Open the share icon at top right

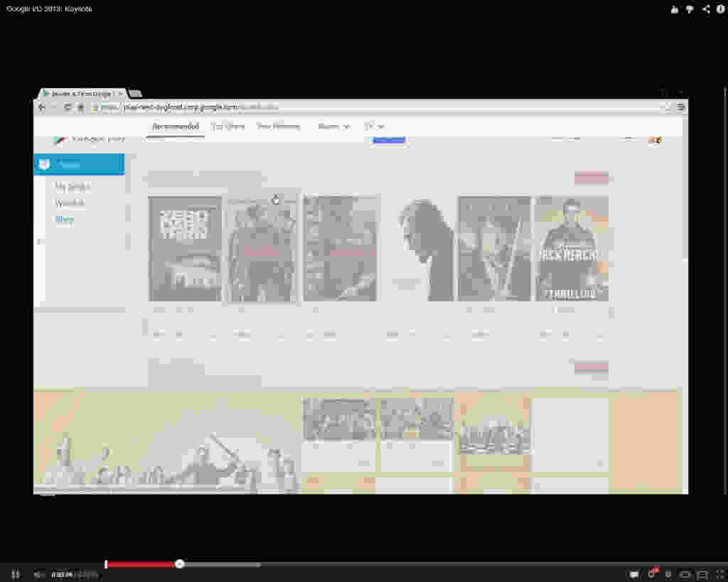(706, 9)
